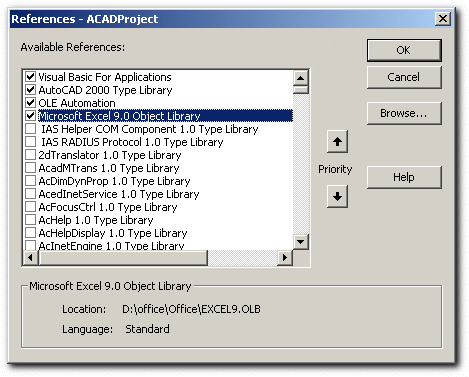Open the Browse... file dialog
This screenshot has height=377, width=469.
tap(404, 113)
